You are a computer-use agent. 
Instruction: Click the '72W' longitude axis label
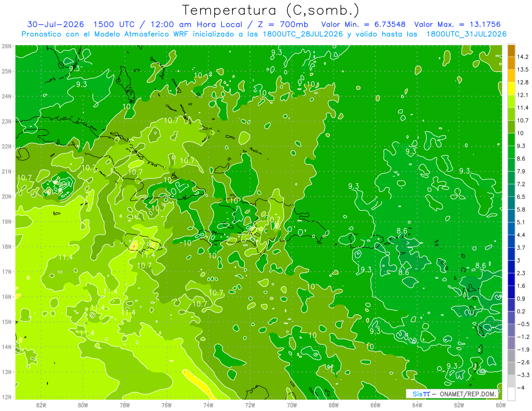click(250, 405)
